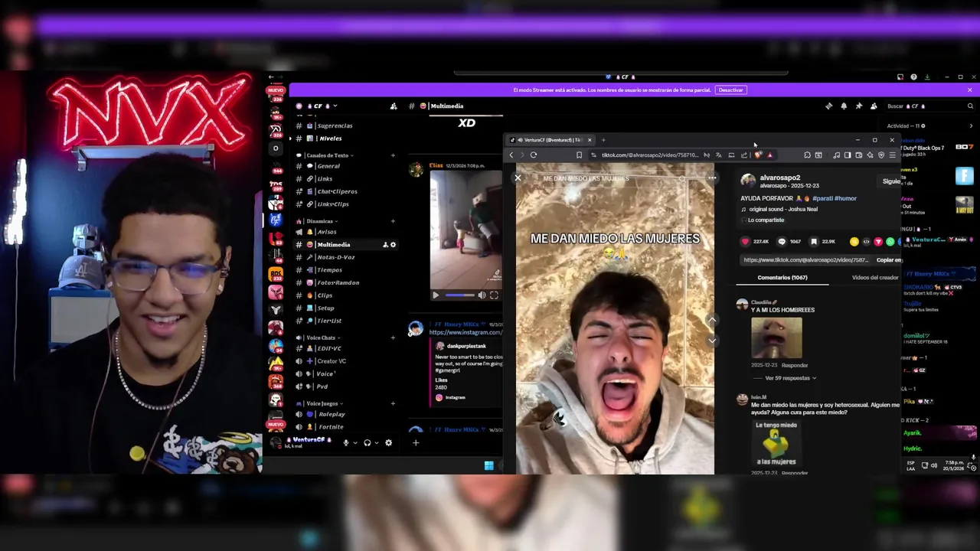Open TikTok comments bubble icon showing 1067

coord(782,242)
